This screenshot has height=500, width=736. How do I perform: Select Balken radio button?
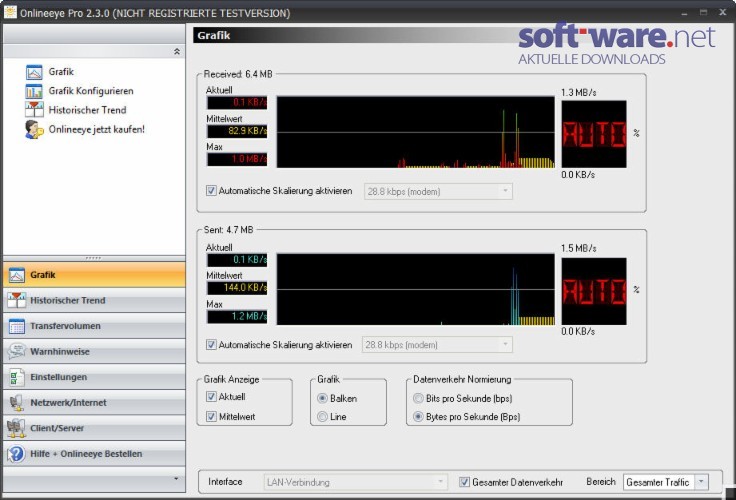(x=322, y=399)
